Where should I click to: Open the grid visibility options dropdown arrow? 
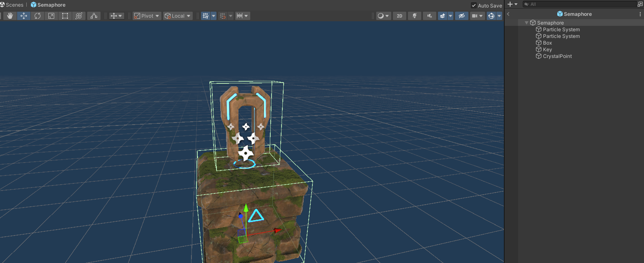click(214, 16)
